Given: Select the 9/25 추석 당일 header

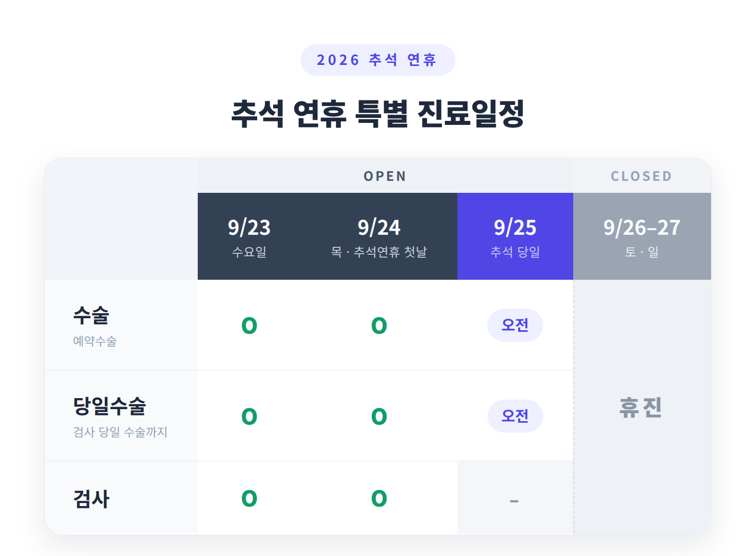Looking at the screenshot, I should point(515,236).
